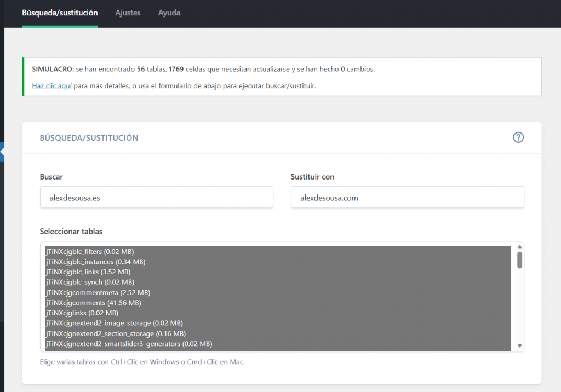Viewport: 561px width, 392px height.
Task: Select the jTiNXcjgnextend2_section_storage table
Action: (x=115, y=333)
